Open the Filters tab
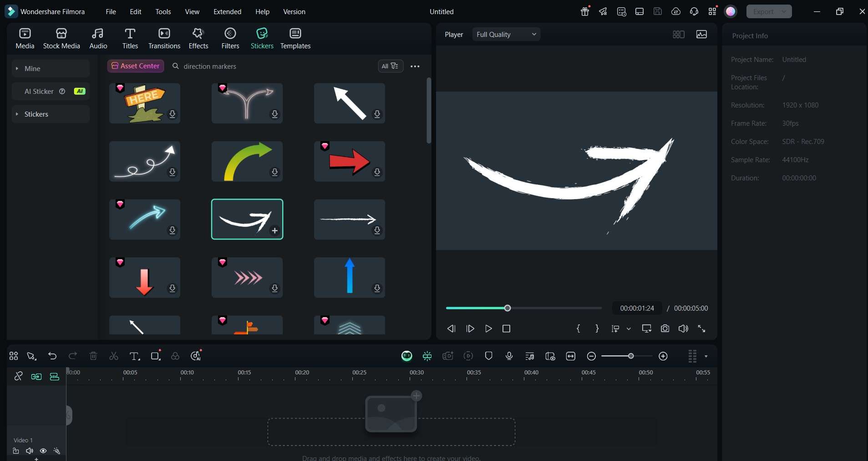 point(230,38)
